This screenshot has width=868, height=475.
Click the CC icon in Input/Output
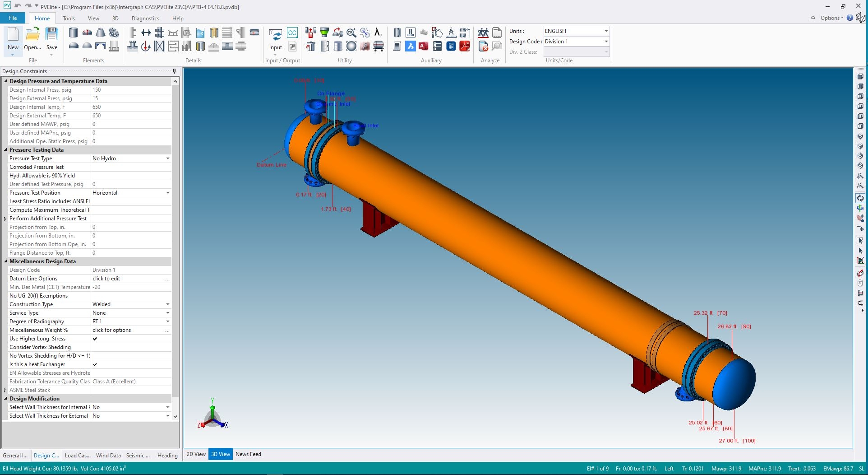click(292, 33)
